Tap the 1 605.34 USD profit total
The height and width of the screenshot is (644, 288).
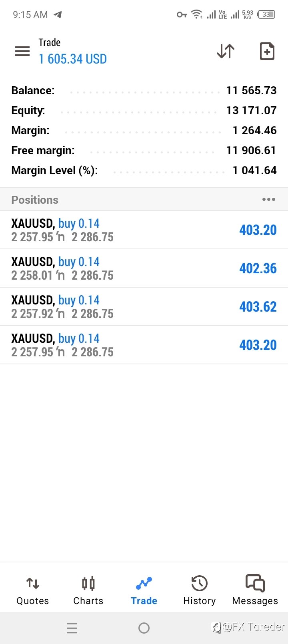click(x=73, y=59)
